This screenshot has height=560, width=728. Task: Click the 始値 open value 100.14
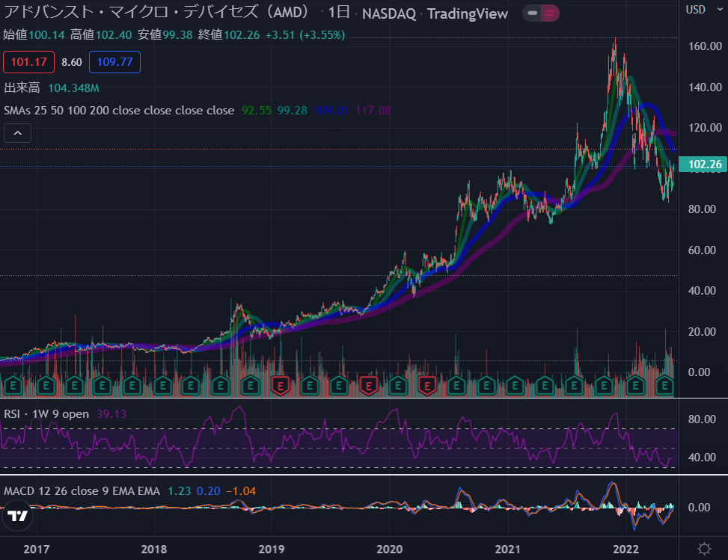(x=46, y=35)
